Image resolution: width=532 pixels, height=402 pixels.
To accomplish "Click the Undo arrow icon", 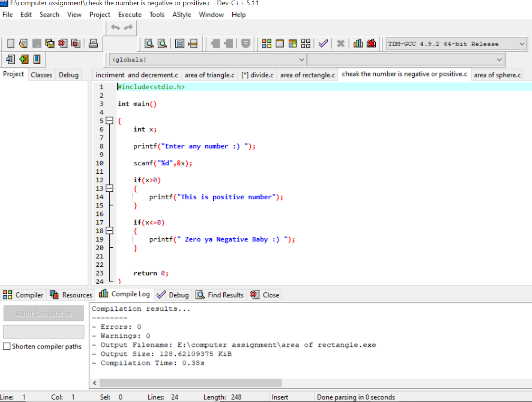I will tap(115, 28).
